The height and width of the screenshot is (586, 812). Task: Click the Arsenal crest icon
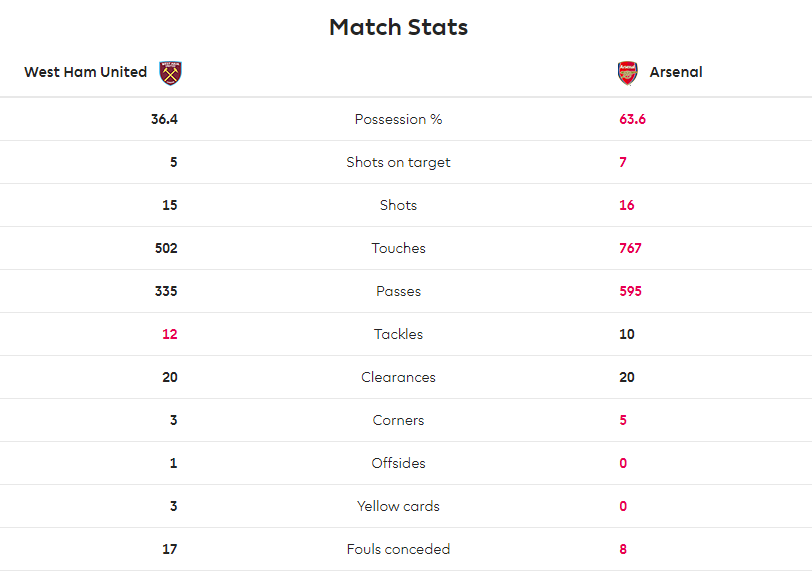click(628, 72)
